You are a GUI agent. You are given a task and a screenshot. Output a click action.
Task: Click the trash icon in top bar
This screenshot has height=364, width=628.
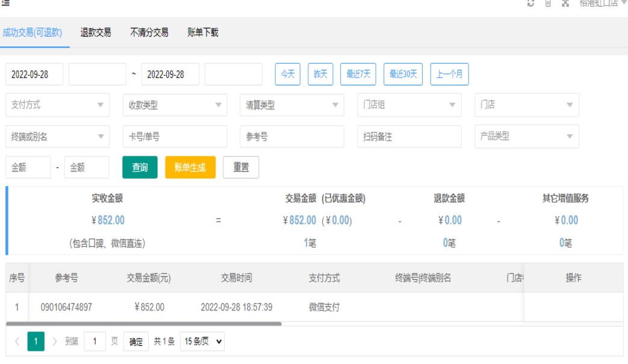[548, 3]
